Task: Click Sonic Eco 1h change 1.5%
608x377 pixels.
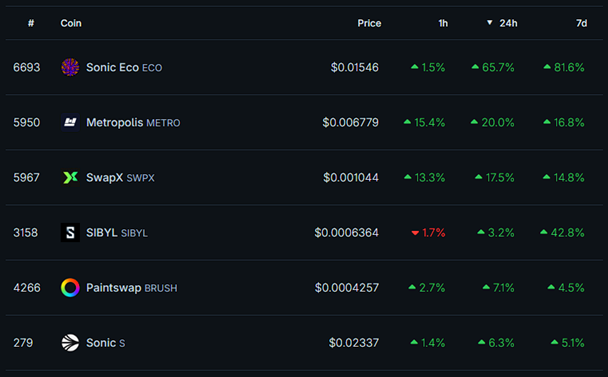Action: [x=428, y=67]
